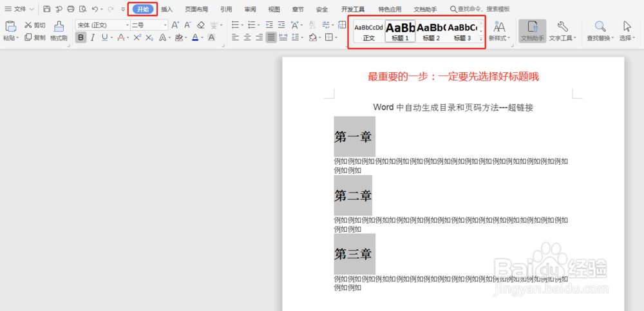Expand the styles gallery more button
The width and height of the screenshot is (644, 311).
click(x=481, y=39)
